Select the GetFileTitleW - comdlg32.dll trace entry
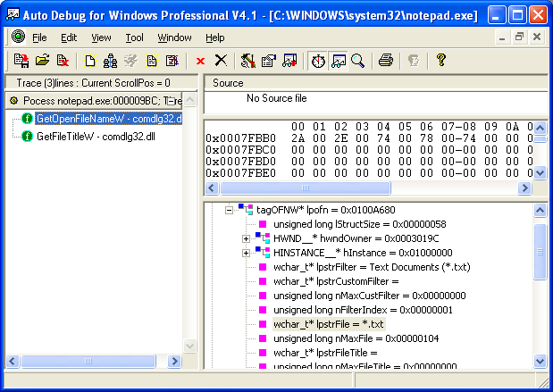The height and width of the screenshot is (392, 553). click(83, 136)
